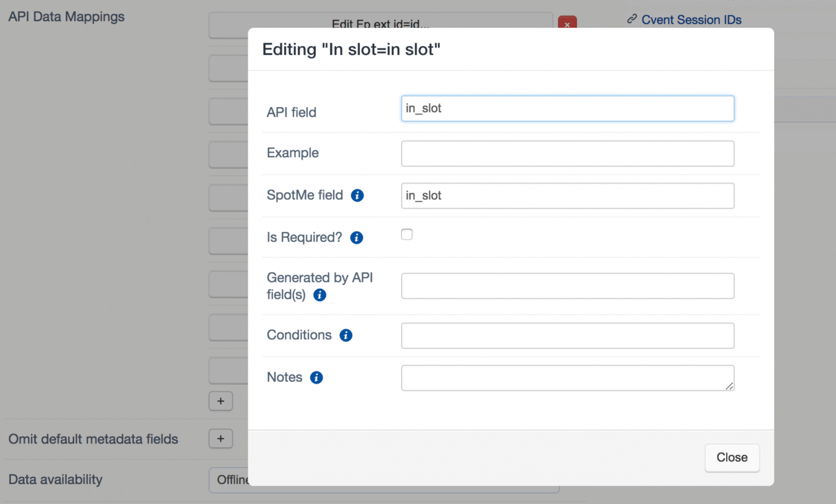Close the editing dialog
The image size is (836, 504).
point(732,458)
